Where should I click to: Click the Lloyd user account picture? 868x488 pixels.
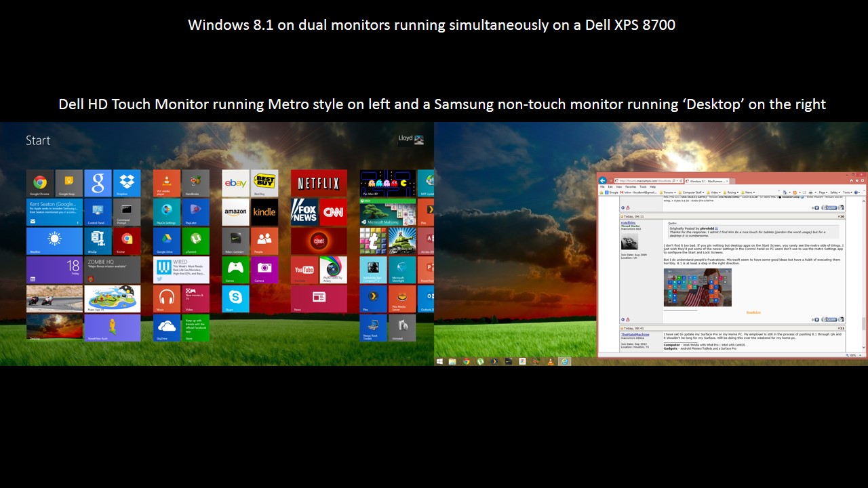[x=419, y=139]
